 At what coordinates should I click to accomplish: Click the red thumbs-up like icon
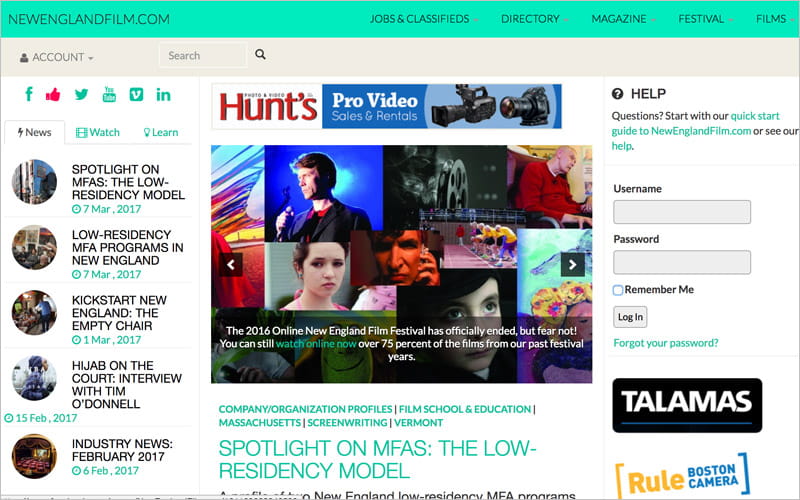[x=53, y=94]
